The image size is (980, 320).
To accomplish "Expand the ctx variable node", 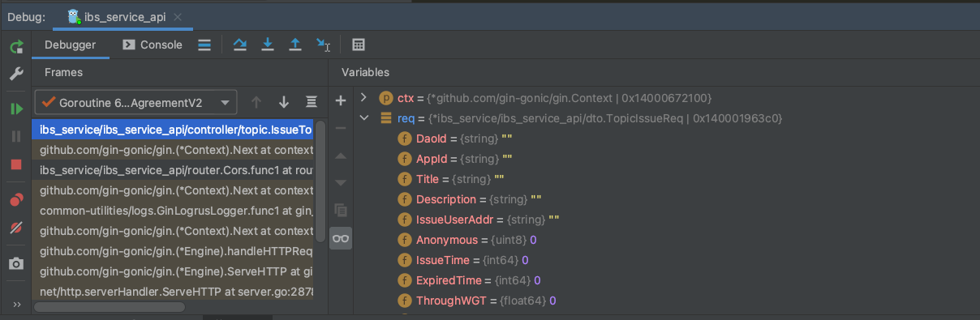I will tap(363, 98).
